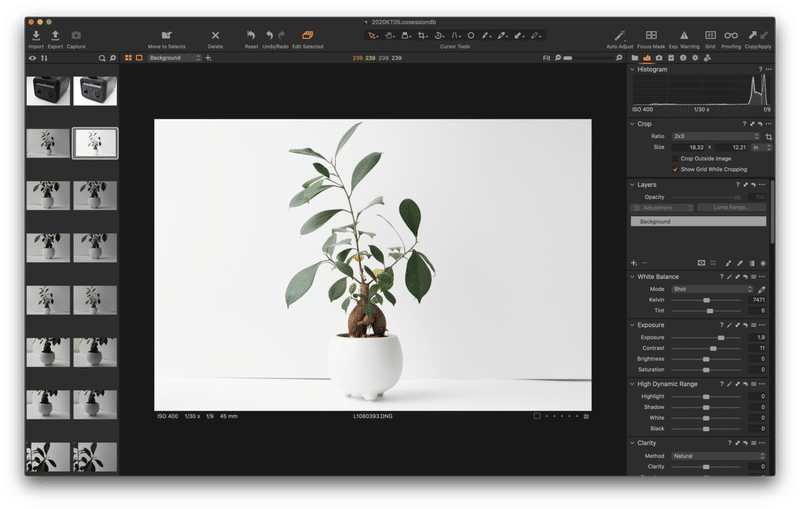Click the Luma Range button

click(731, 208)
